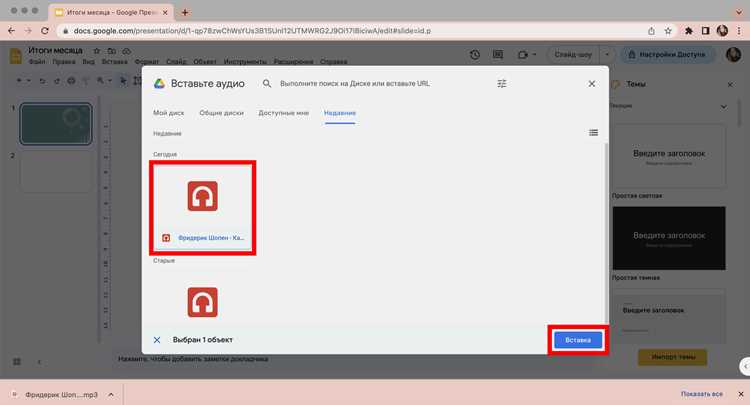Select the Доступные мне tab

click(284, 113)
